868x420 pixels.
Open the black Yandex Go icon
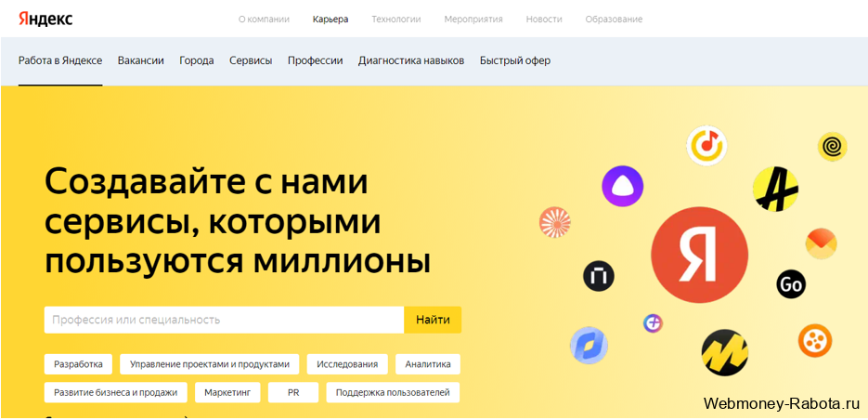point(791,284)
